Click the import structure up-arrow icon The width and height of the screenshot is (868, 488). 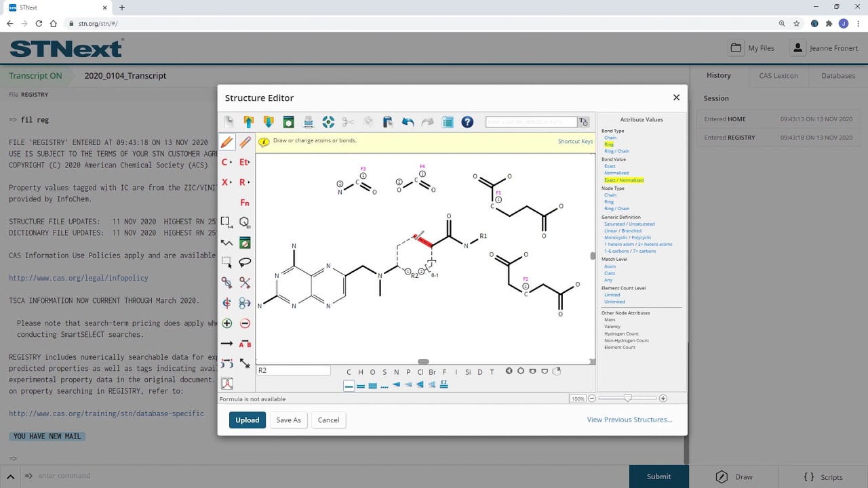(x=249, y=122)
